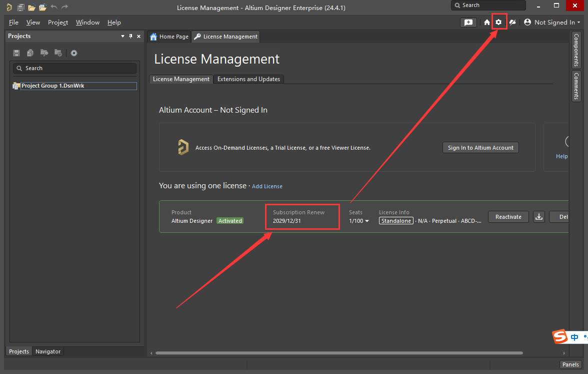Open the Projects panel options dropdown arrow
Viewport: 588px width, 374px height.
tap(122, 37)
